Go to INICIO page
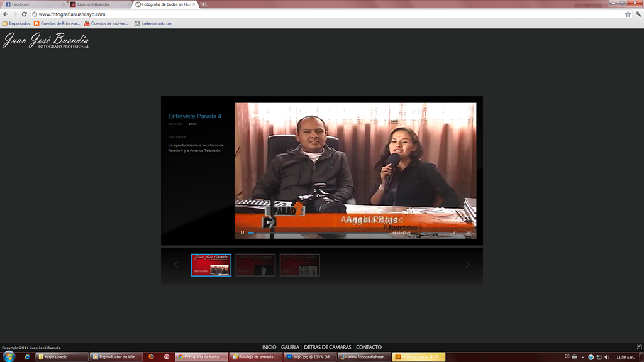 [269, 347]
